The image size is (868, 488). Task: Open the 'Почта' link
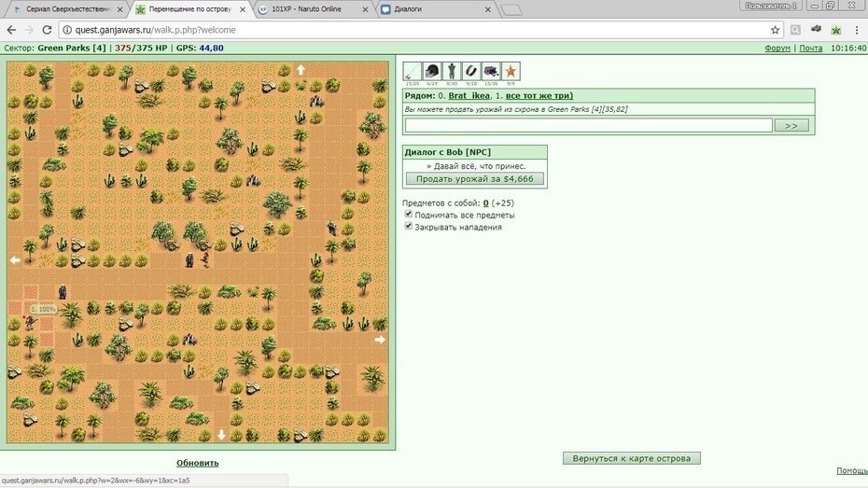click(810, 49)
